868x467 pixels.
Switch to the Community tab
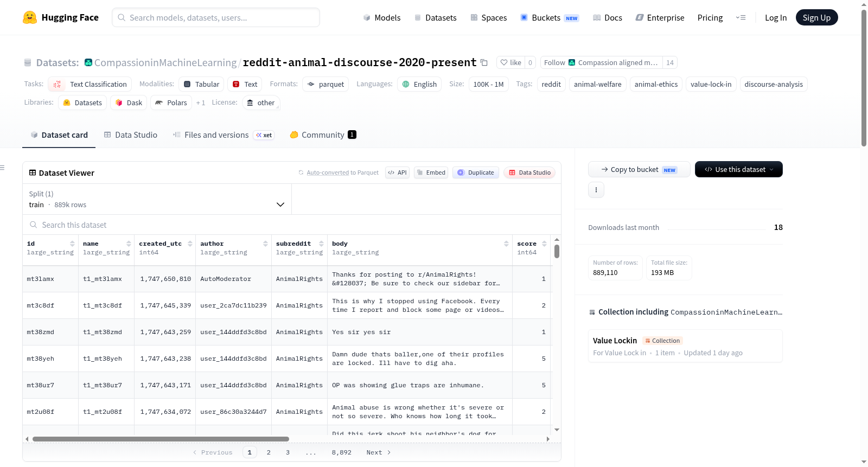click(323, 135)
